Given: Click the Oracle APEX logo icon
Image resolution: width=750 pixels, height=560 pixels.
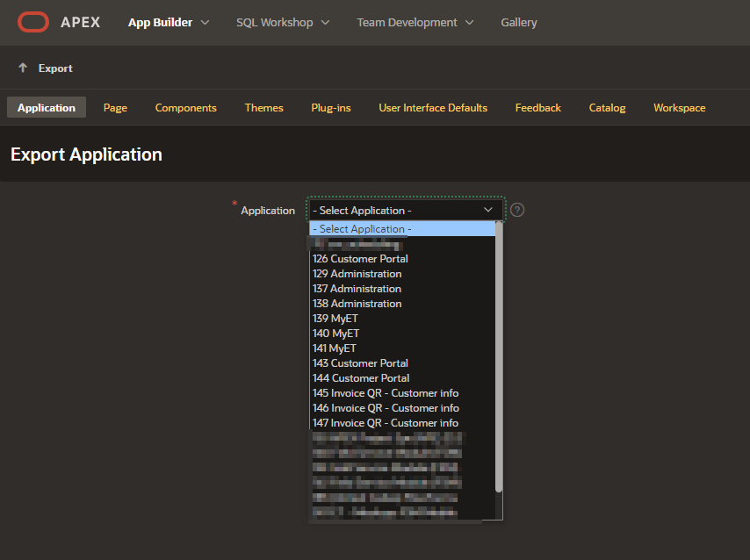Looking at the screenshot, I should (x=33, y=22).
